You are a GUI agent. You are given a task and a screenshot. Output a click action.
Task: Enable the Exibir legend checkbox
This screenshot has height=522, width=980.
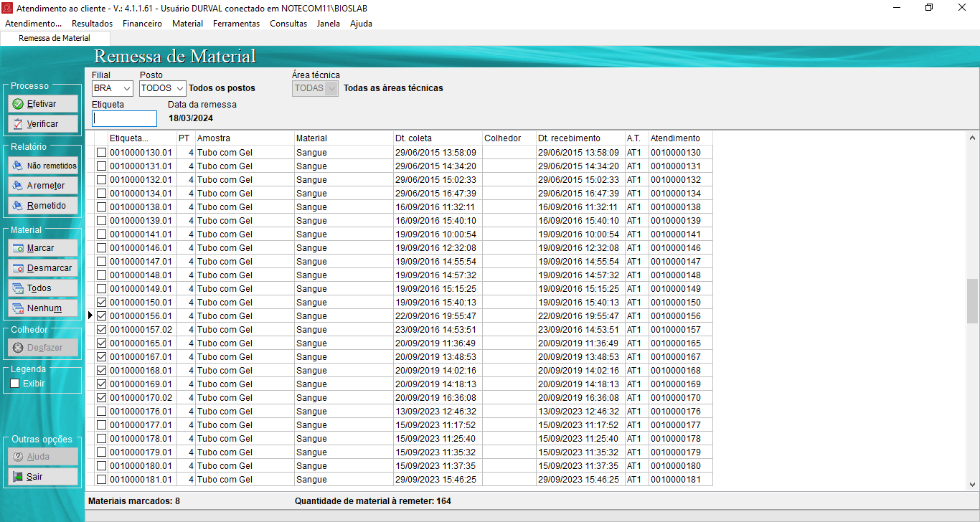click(x=15, y=384)
